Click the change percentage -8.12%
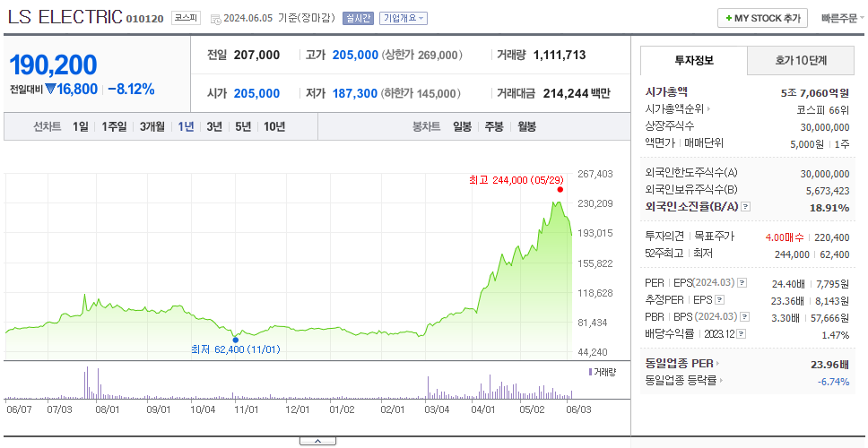The height and width of the screenshot is (448, 868). [x=131, y=89]
